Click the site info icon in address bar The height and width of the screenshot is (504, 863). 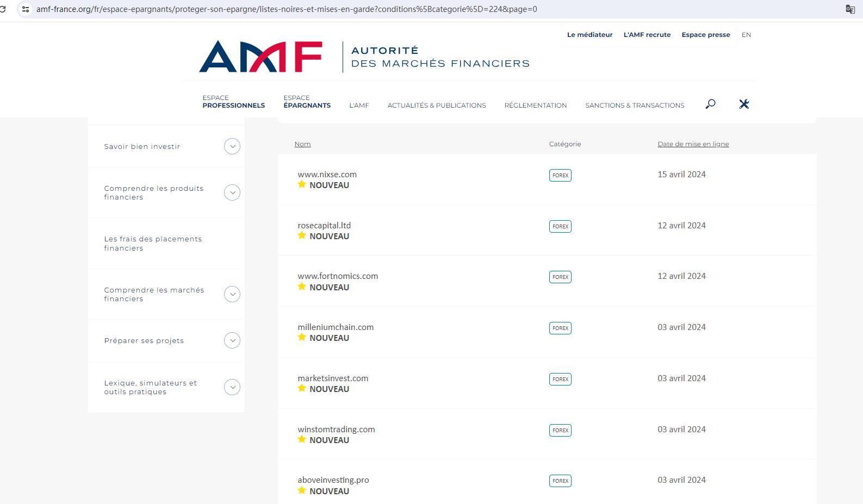tap(26, 9)
